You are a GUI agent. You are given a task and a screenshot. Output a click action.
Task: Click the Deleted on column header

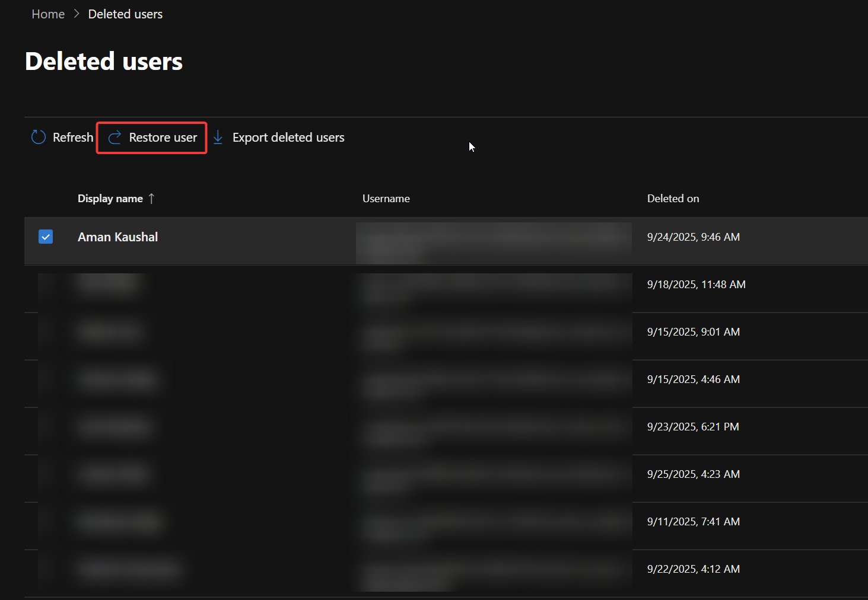673,199
